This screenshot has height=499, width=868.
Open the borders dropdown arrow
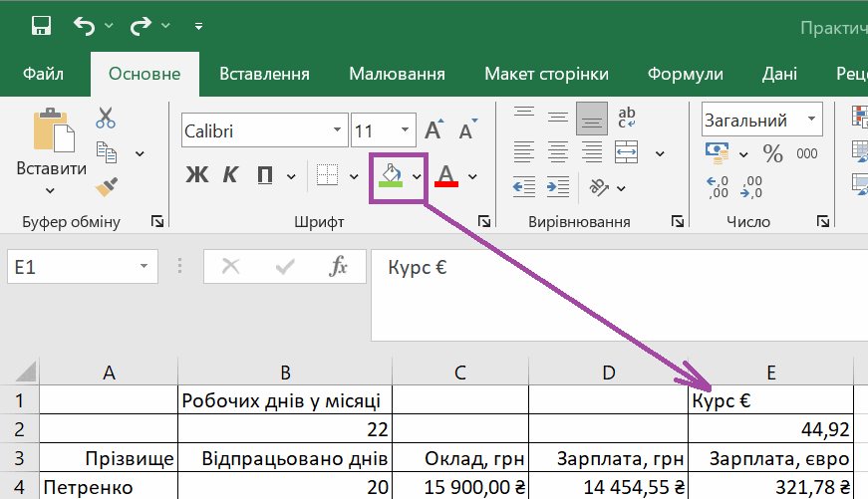[x=355, y=177]
